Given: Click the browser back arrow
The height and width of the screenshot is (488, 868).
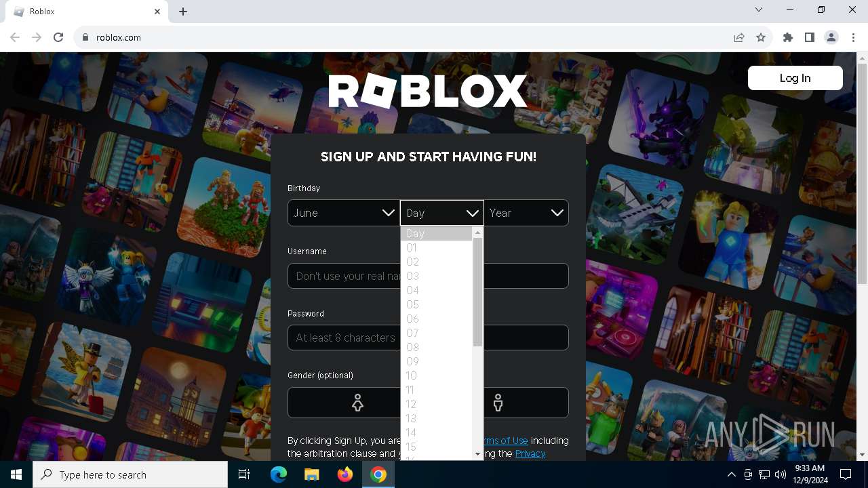Looking at the screenshot, I should 15,37.
